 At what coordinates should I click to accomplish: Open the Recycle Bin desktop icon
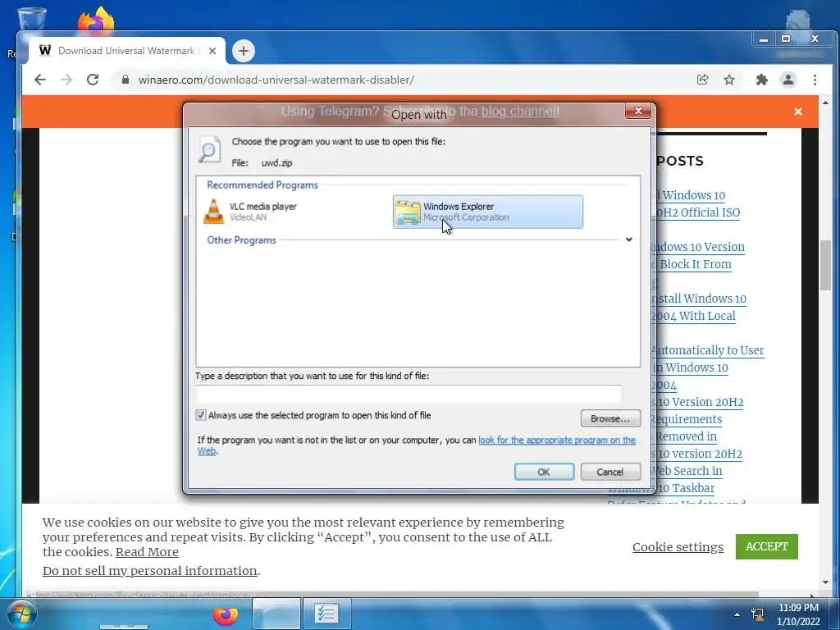point(31,19)
